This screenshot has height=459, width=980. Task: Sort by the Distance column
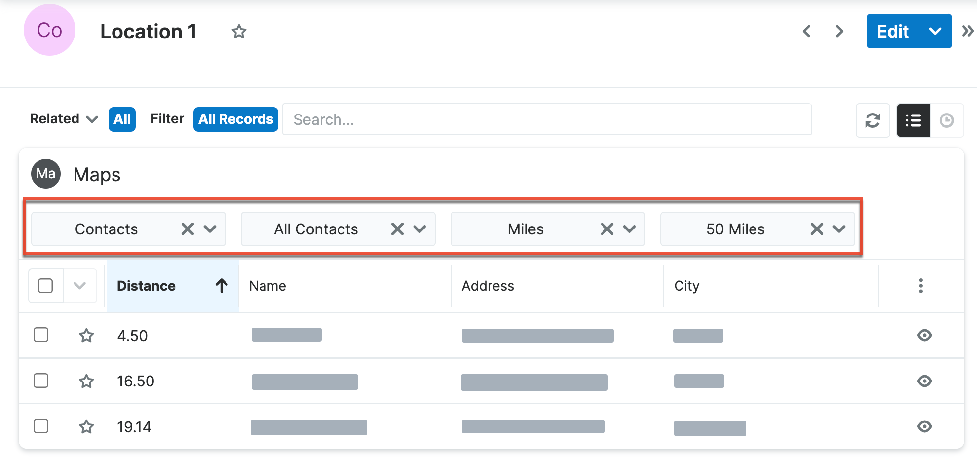[146, 285]
